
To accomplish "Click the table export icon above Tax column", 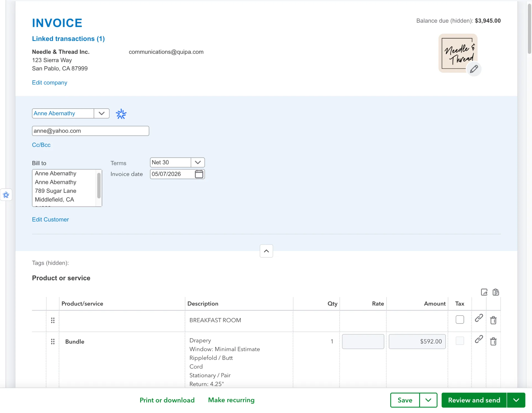I will tap(484, 292).
